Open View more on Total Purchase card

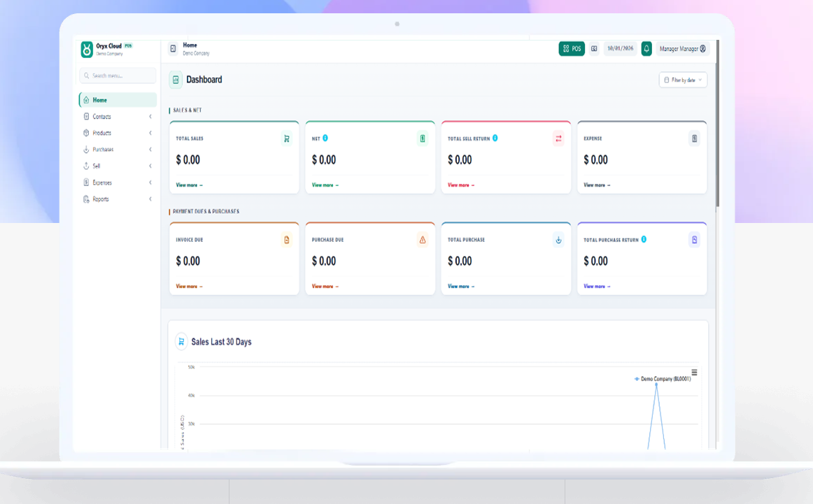point(461,287)
